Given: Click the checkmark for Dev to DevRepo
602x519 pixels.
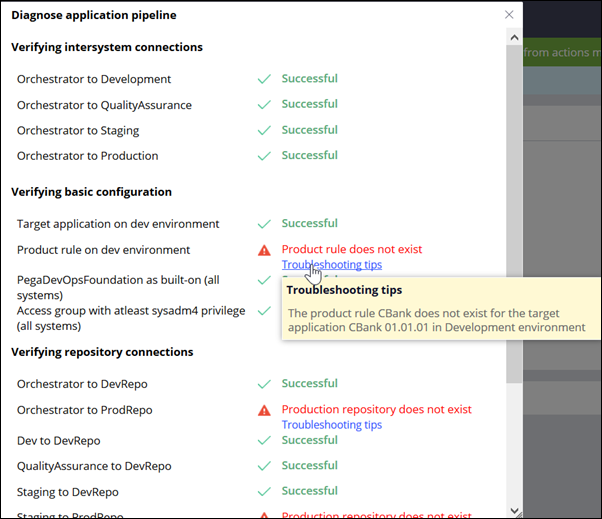Looking at the screenshot, I should tap(264, 441).
